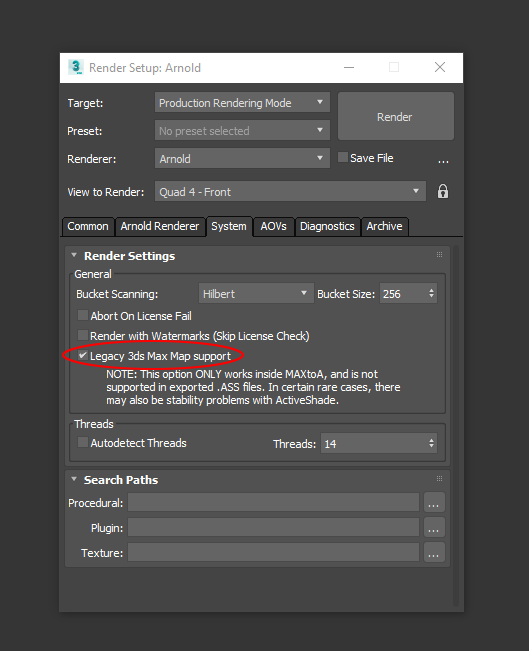
Task: Click the vertical scrollbar of the panel
Action: point(456,426)
